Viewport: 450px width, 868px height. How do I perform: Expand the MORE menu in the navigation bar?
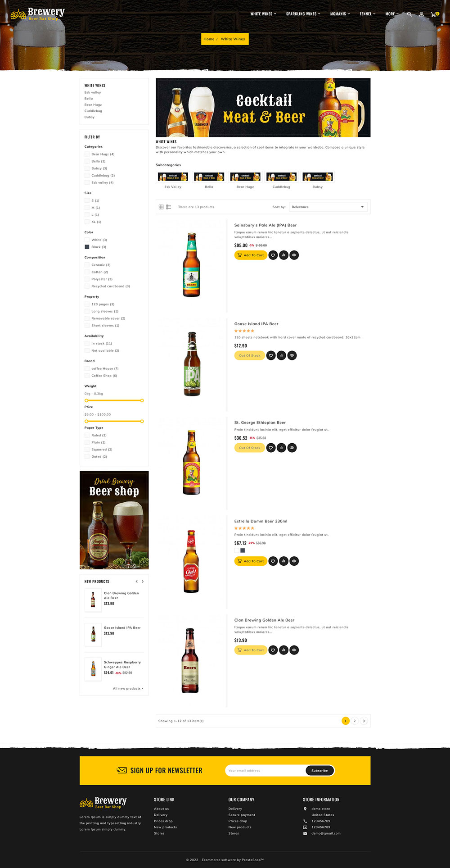[x=391, y=14]
